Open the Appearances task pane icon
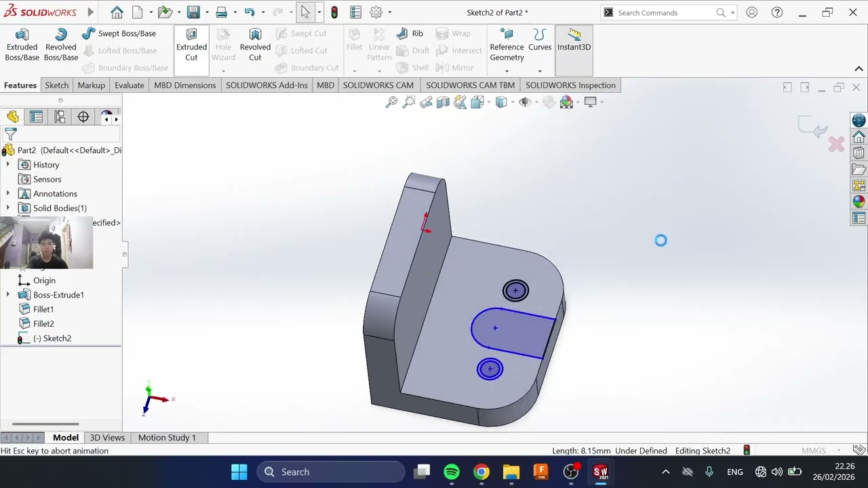 point(859,201)
